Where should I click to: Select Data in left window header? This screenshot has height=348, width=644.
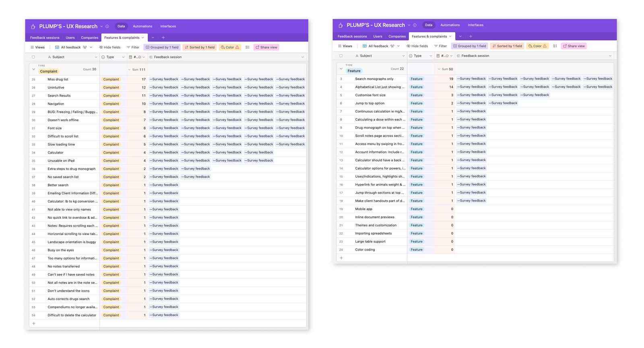coord(121,26)
